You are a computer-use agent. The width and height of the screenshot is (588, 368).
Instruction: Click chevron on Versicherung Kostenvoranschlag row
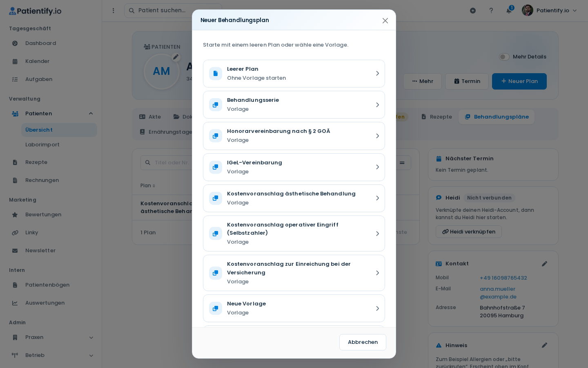tap(377, 273)
